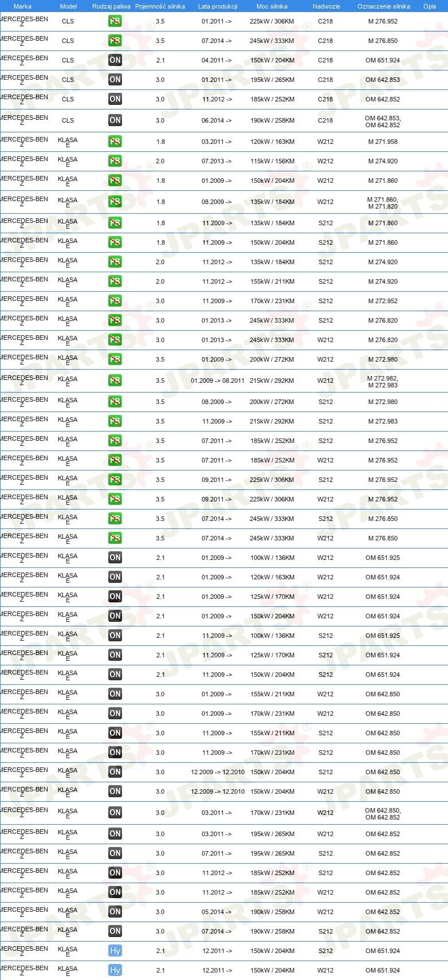Viewport: 448px width, 980px height.
Task: Select PB icon in W212 M 276.820 row
Action: [115, 340]
